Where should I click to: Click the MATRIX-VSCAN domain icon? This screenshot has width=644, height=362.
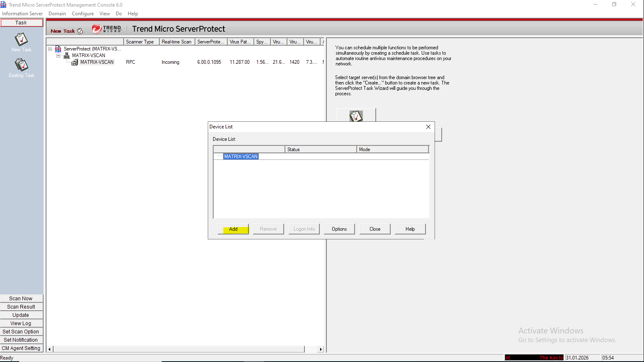66,56
